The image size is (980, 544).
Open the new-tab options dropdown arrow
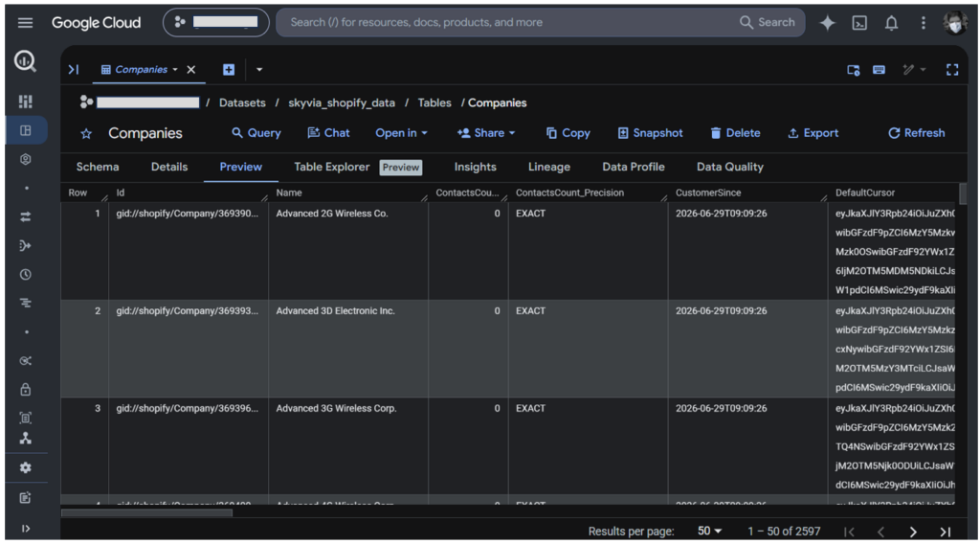point(259,69)
